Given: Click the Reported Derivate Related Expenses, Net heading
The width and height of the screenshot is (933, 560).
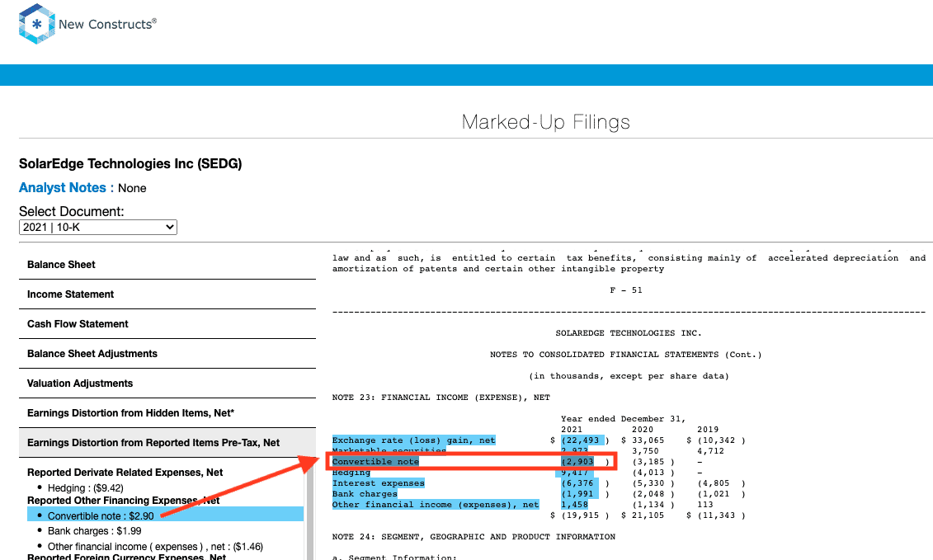Looking at the screenshot, I should coord(125,473).
